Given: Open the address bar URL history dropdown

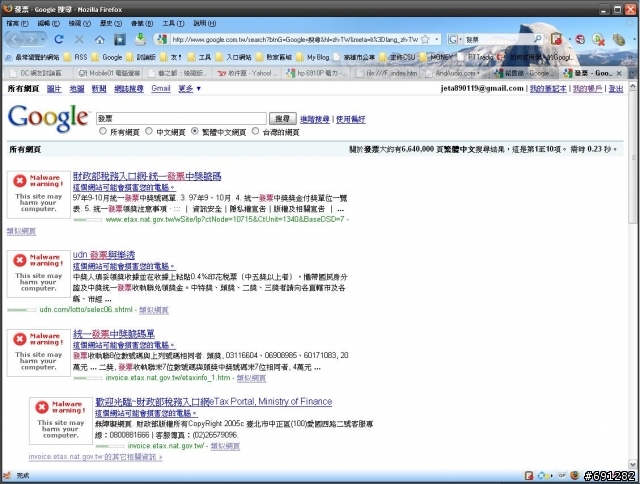Looking at the screenshot, I should [437, 39].
